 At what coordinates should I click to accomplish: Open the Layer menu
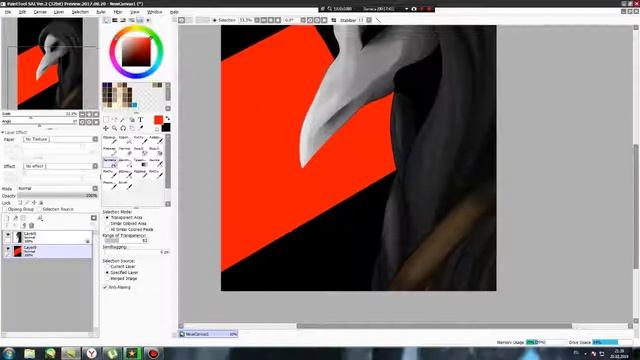(59, 12)
